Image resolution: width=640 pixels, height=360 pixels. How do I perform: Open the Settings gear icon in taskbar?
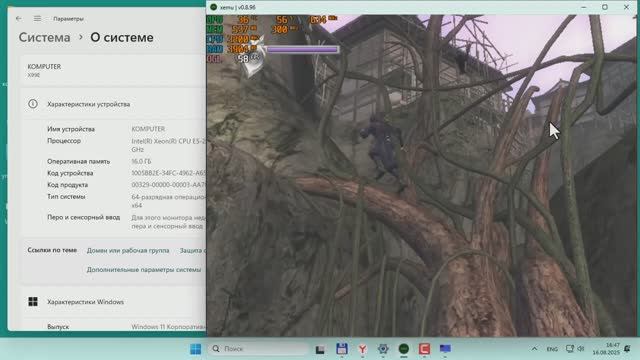tap(383, 349)
